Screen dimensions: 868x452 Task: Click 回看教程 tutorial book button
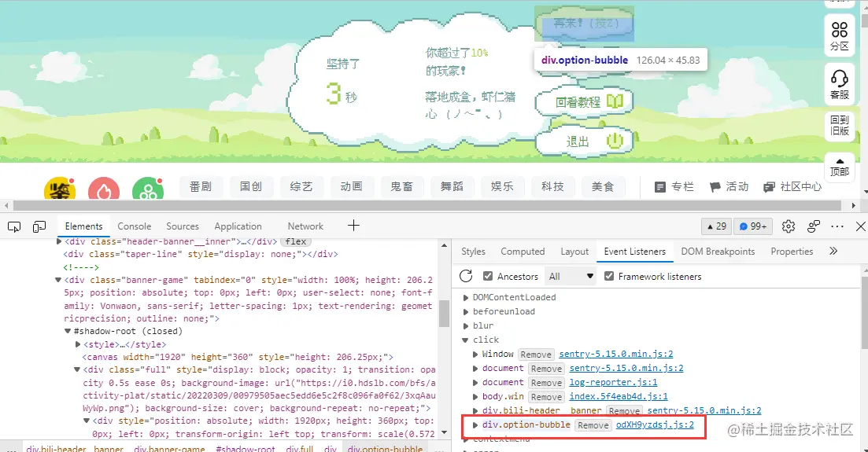(x=585, y=101)
